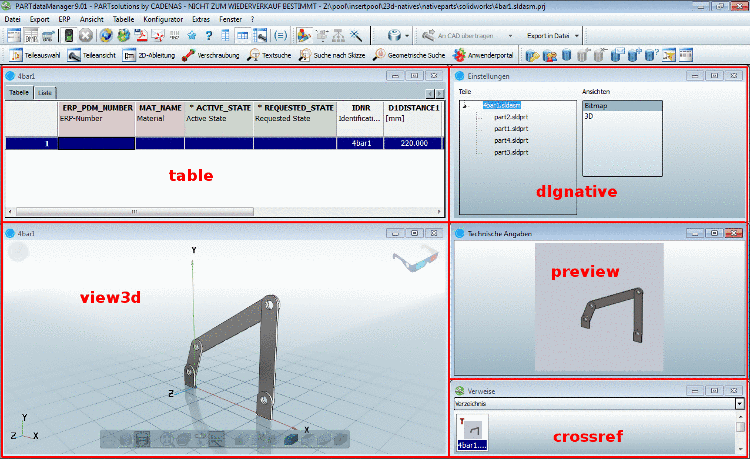Screen dimensions: 750x459
Task: Click the barcode icon in toolbar
Action: 175,36
